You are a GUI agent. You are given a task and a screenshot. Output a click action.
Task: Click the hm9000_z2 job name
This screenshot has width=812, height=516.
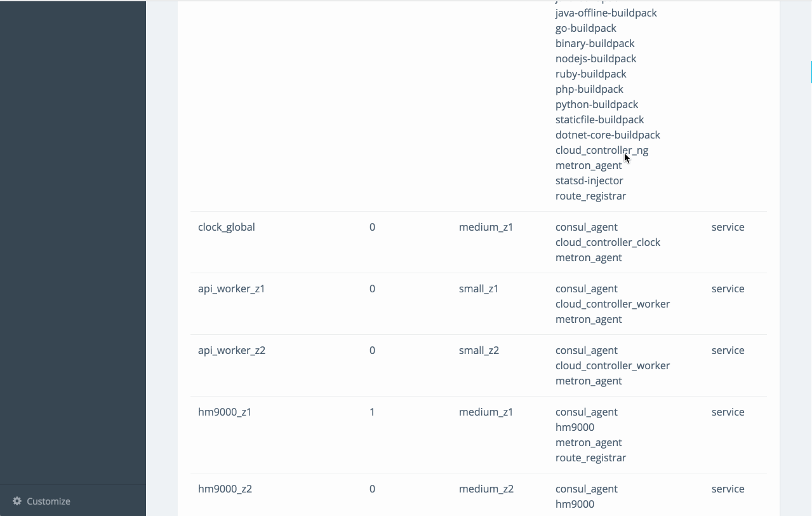pos(225,489)
